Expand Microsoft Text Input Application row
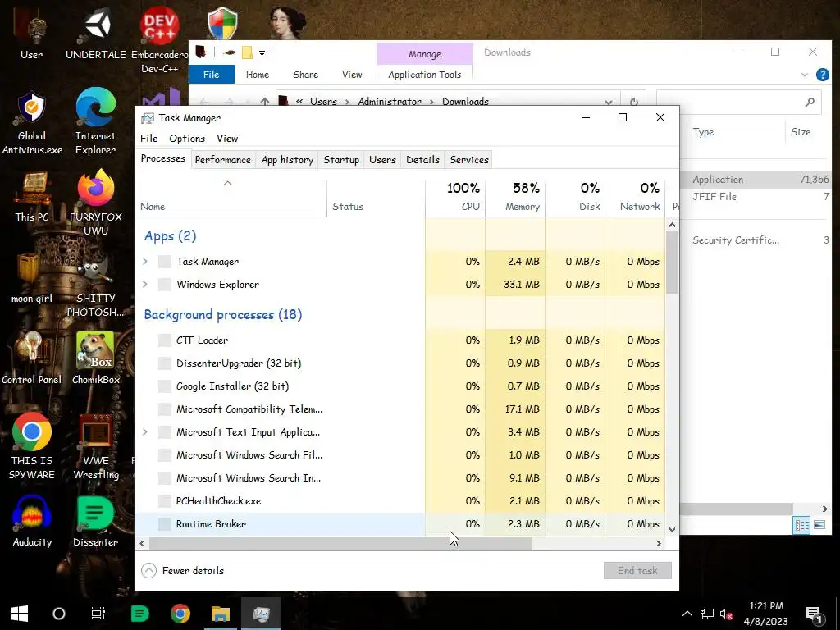The height and width of the screenshot is (630, 840). 144,431
